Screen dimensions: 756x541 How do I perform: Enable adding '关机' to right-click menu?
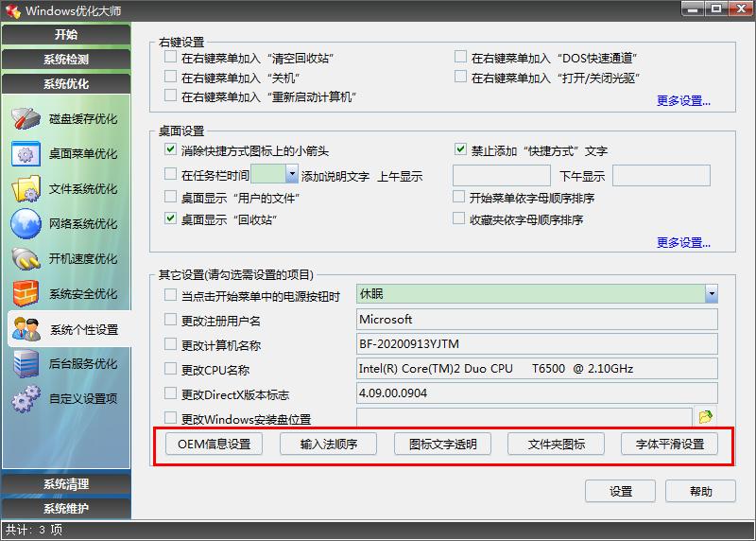point(171,77)
